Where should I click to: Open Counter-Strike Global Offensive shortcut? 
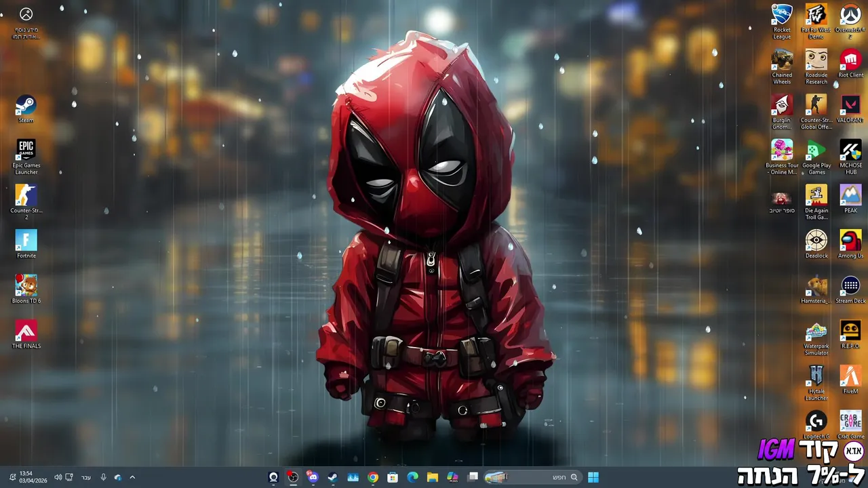point(816,113)
